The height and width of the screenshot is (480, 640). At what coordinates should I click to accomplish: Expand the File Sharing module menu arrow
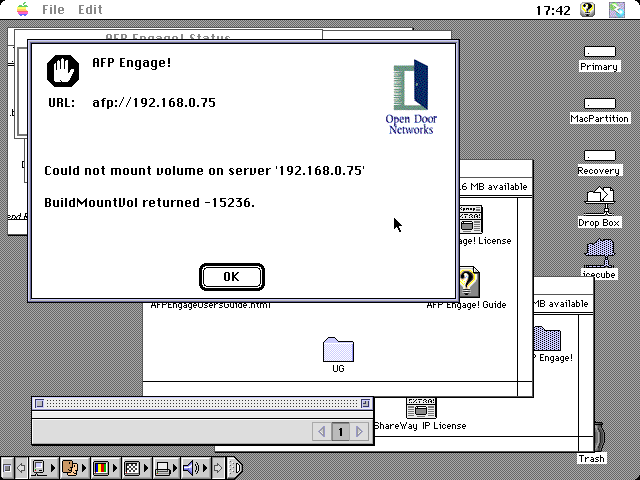[x=84, y=468]
